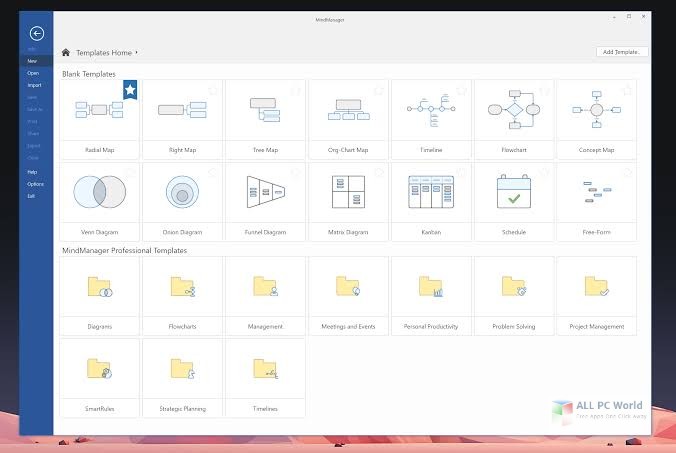Viewport: 676px width, 453px height.
Task: Pick the Free-Form template
Action: click(x=597, y=201)
